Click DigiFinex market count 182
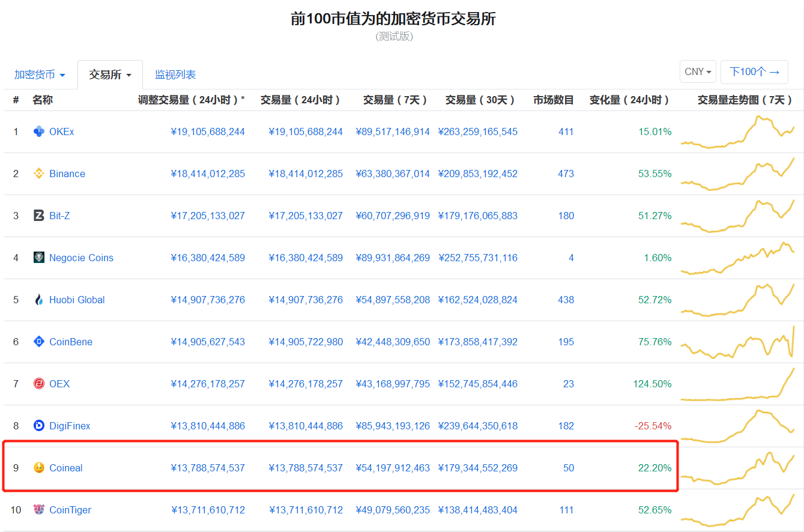804x532 pixels. (x=566, y=426)
